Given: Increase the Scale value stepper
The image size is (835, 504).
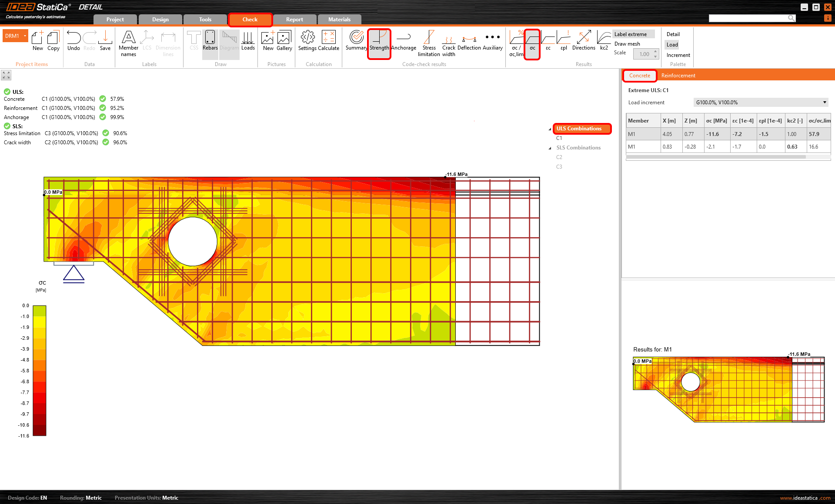Looking at the screenshot, I should click(x=655, y=52).
